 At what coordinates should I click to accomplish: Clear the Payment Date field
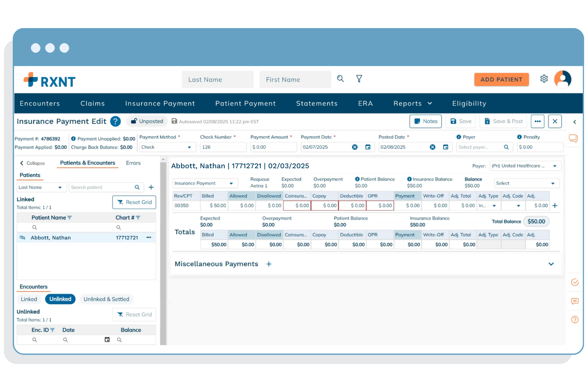click(355, 147)
